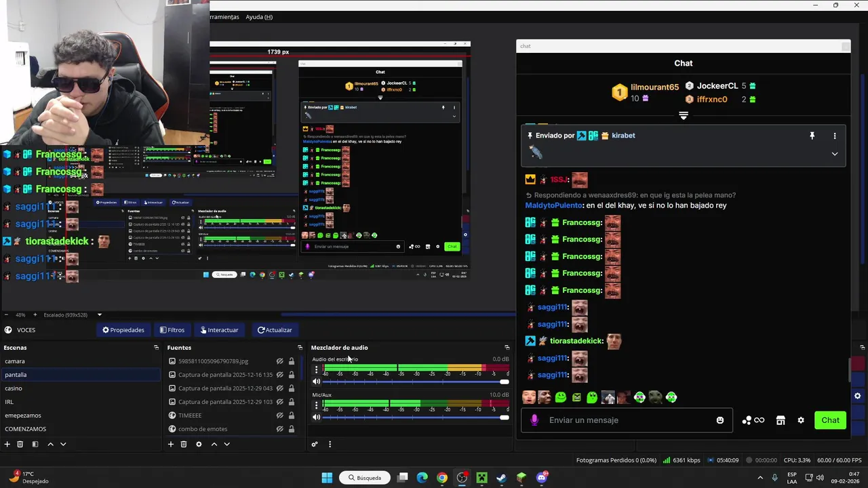Remove selected source with Fuentes trash icon
This screenshot has width=868, height=488.
coord(184,444)
